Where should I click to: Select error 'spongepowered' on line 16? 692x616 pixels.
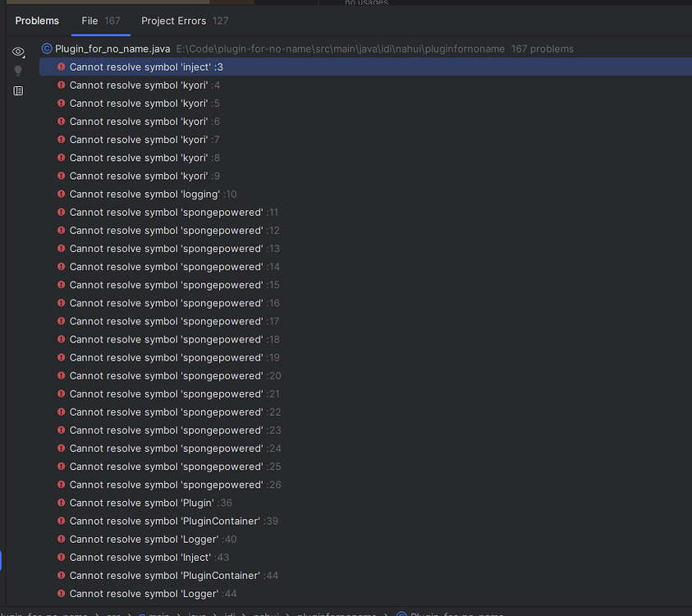coord(366,303)
